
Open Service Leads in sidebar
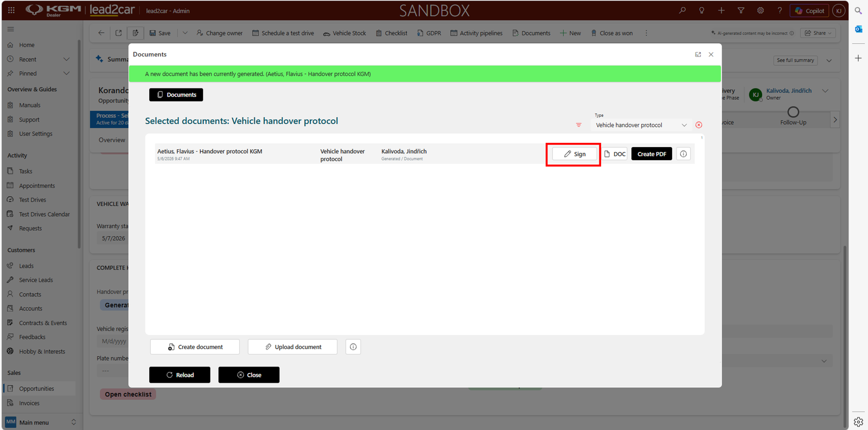(x=36, y=280)
